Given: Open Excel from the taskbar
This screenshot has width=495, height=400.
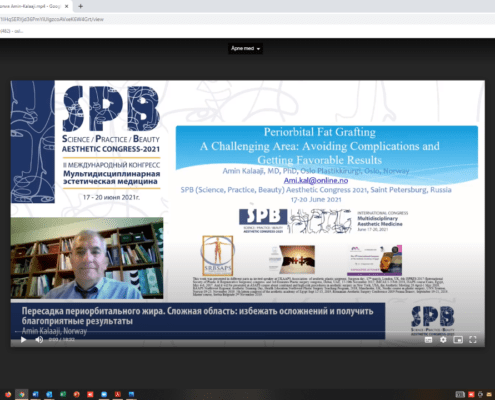Looking at the screenshot, I should pyautogui.click(x=63, y=395).
